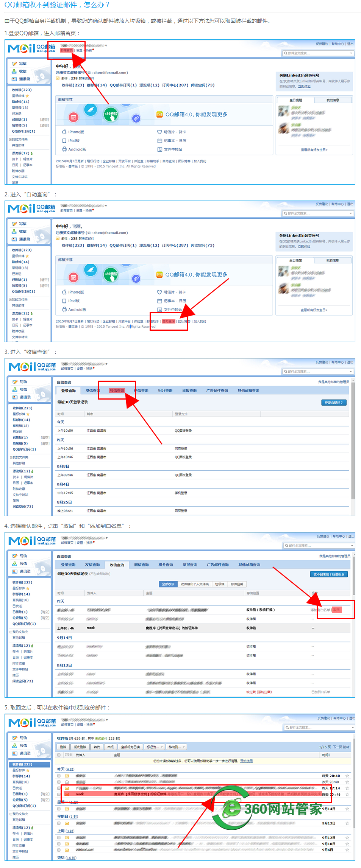Click the 开始使用 link in the inbox notice
The height and width of the screenshot is (868, 361).
tap(246, 761)
